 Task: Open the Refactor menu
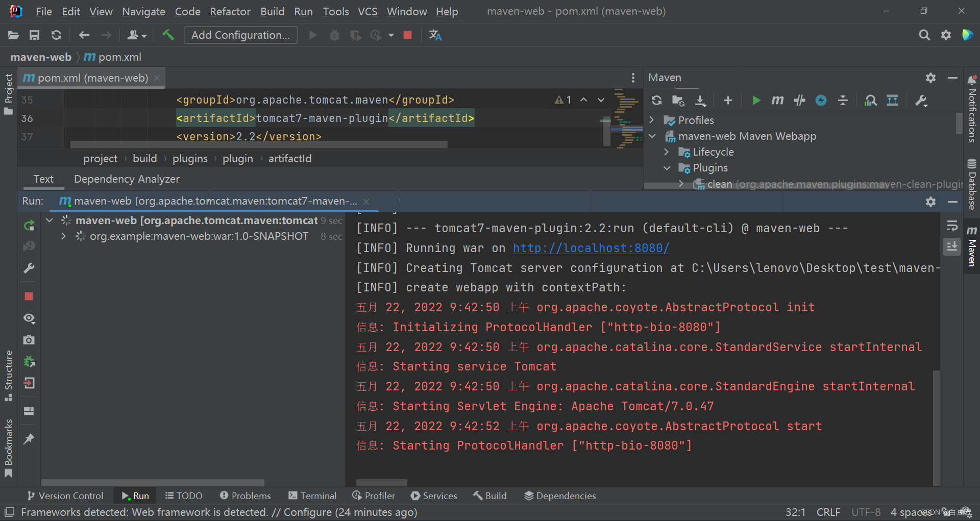[x=230, y=11]
